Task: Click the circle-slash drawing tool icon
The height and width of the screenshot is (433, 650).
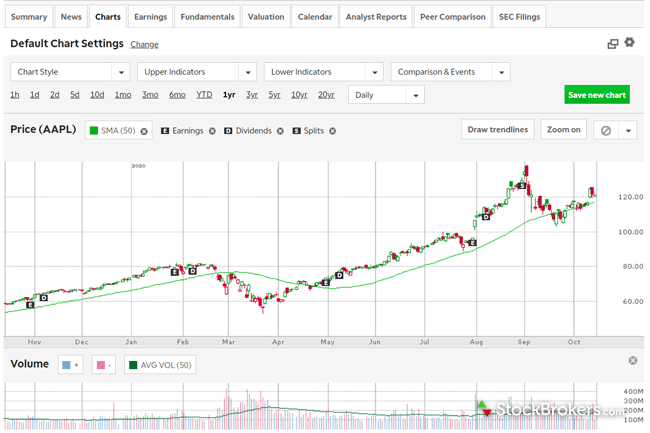Action: click(x=604, y=130)
